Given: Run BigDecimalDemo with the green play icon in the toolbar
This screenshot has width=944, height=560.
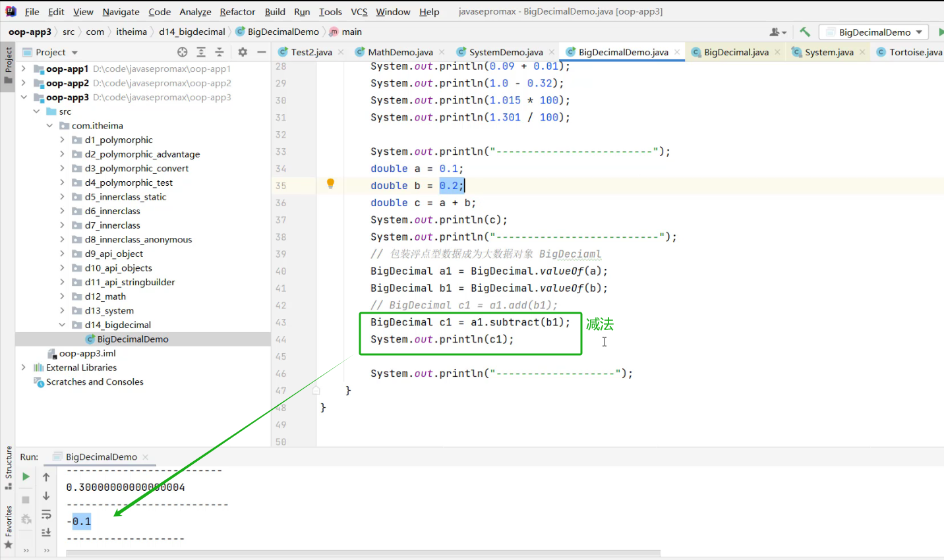Looking at the screenshot, I should click(x=941, y=32).
